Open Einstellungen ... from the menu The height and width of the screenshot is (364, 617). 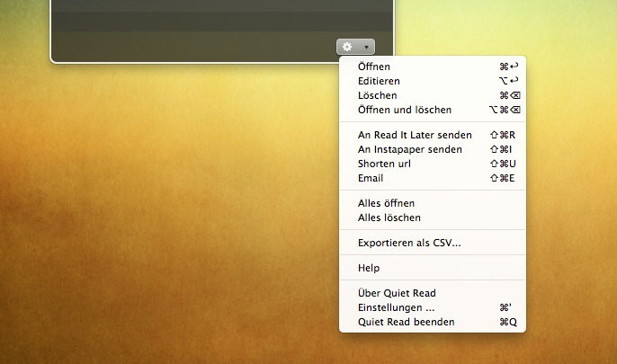point(433,307)
